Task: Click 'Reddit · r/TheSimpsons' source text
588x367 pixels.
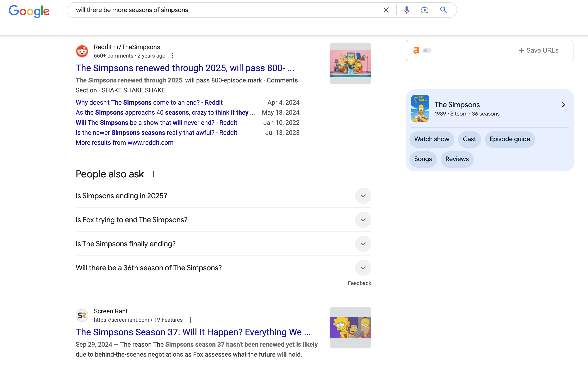Action: tap(127, 47)
